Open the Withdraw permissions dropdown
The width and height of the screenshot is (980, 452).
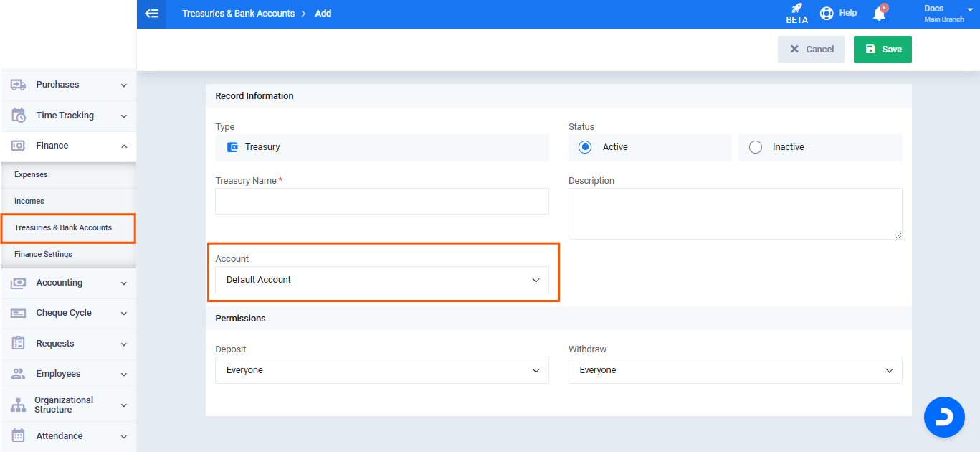click(x=735, y=370)
